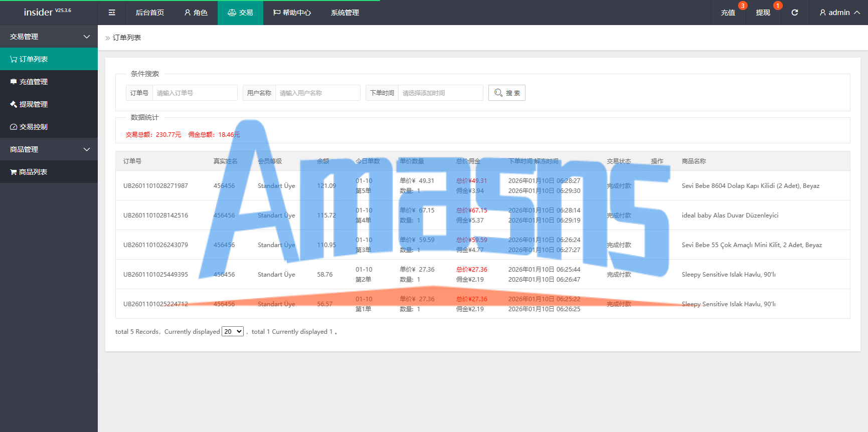Viewport: 868px width, 432px height.
Task: Click the 订单号 column header
Action: [x=132, y=161]
